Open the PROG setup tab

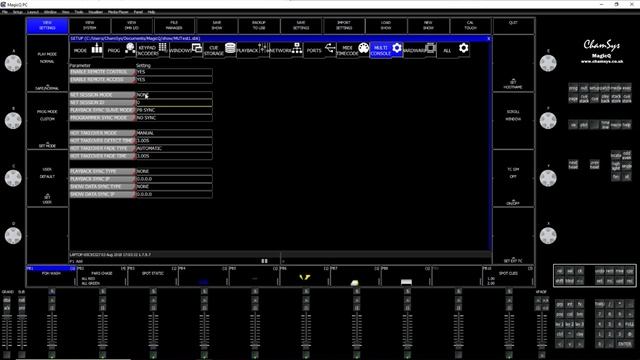(120, 50)
